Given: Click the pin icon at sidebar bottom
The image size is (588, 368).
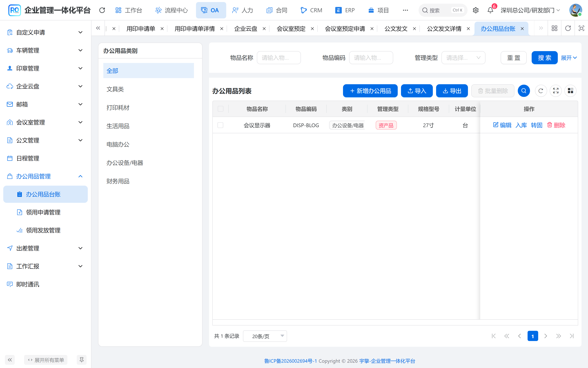Looking at the screenshot, I should 82,360.
